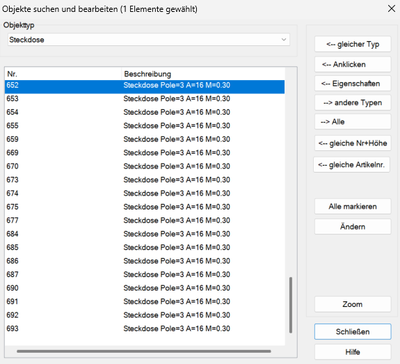This screenshot has height=364, width=400.
Task: Select list row number 673
Action: click(145, 180)
